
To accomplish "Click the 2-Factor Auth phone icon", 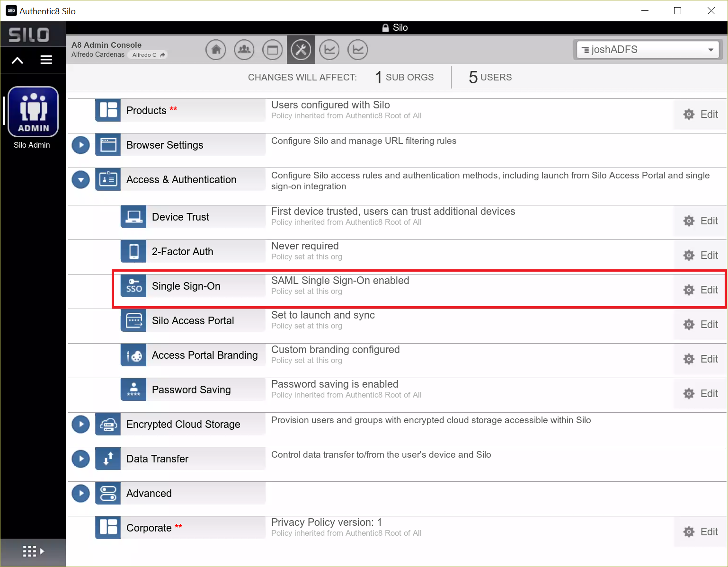I will pyautogui.click(x=134, y=251).
